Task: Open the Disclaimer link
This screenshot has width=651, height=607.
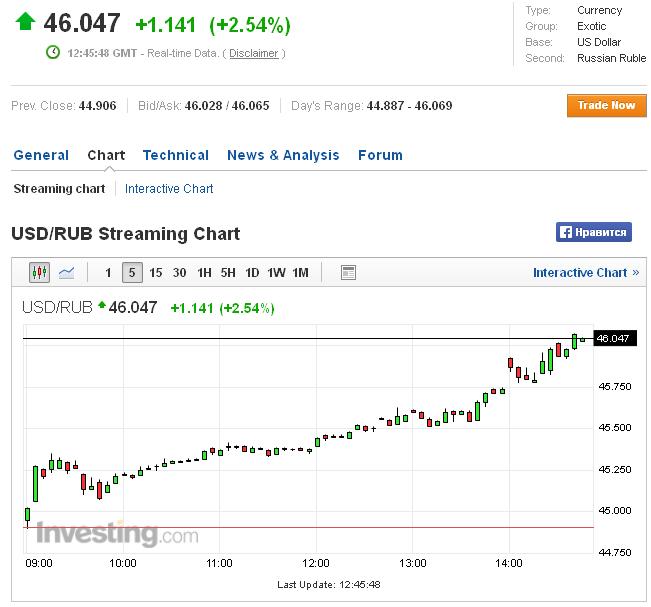Action: [253, 54]
